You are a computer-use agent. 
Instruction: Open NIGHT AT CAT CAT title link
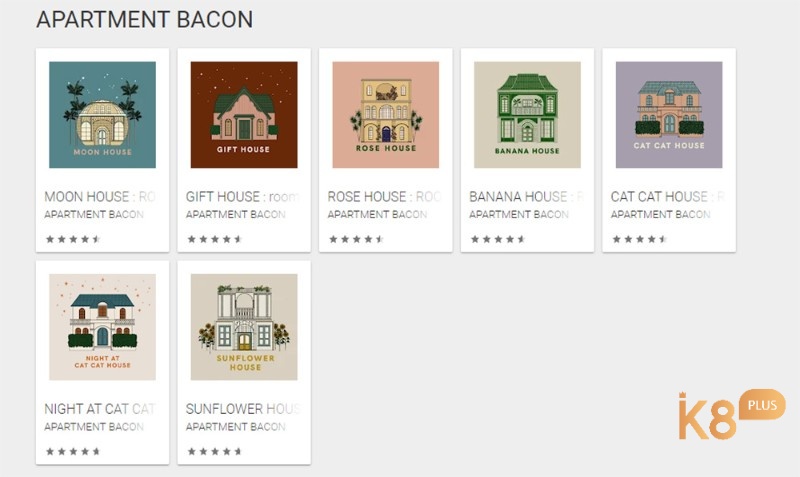click(100, 409)
